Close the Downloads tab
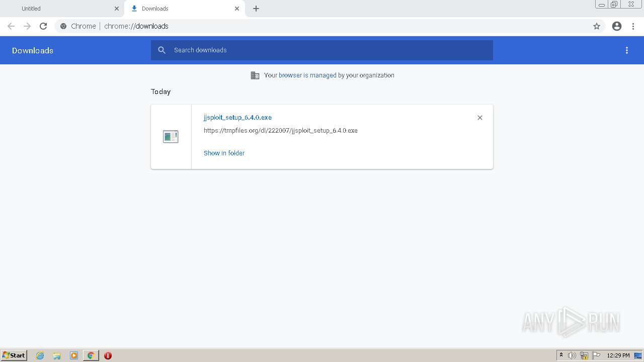644x362 pixels. pyautogui.click(x=237, y=9)
